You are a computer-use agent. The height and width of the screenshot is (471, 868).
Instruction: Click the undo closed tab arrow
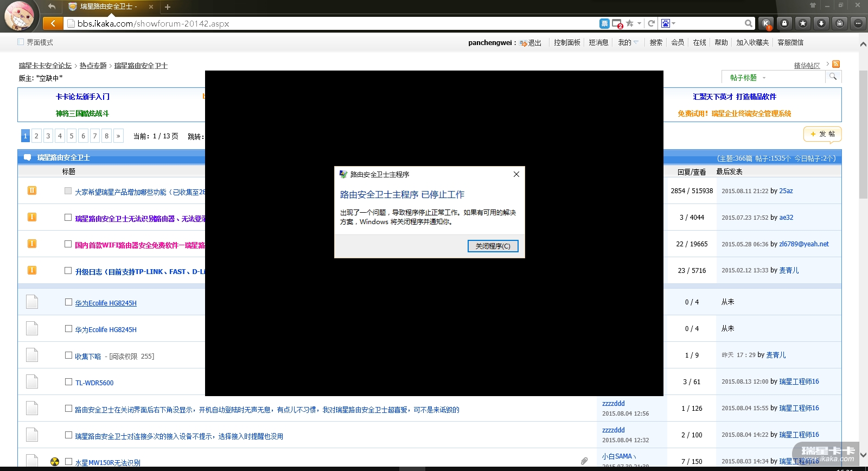pyautogui.click(x=52, y=7)
